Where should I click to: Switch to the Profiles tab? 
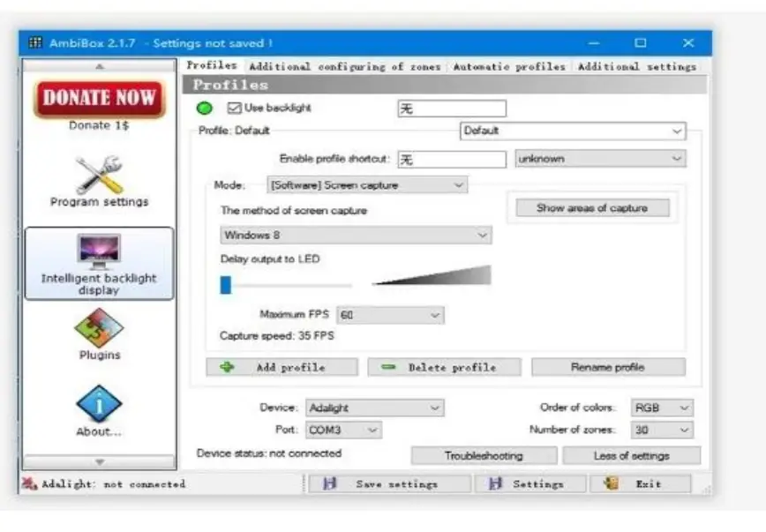[212, 65]
